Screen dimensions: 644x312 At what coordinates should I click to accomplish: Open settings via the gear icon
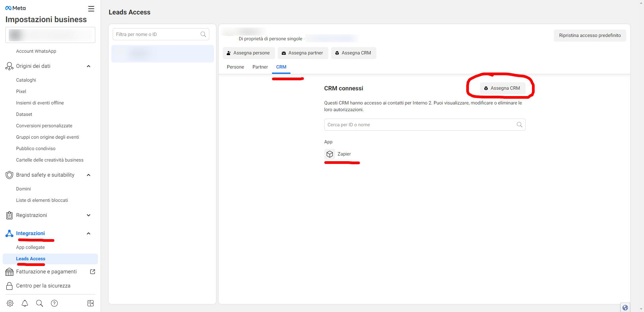10,303
